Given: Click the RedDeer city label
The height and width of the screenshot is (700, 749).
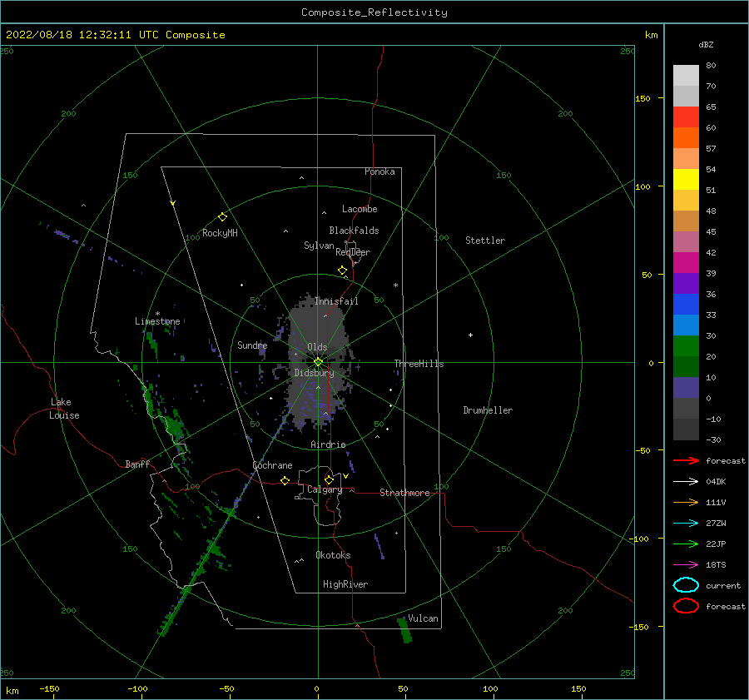Looking at the screenshot, I should point(353,252).
